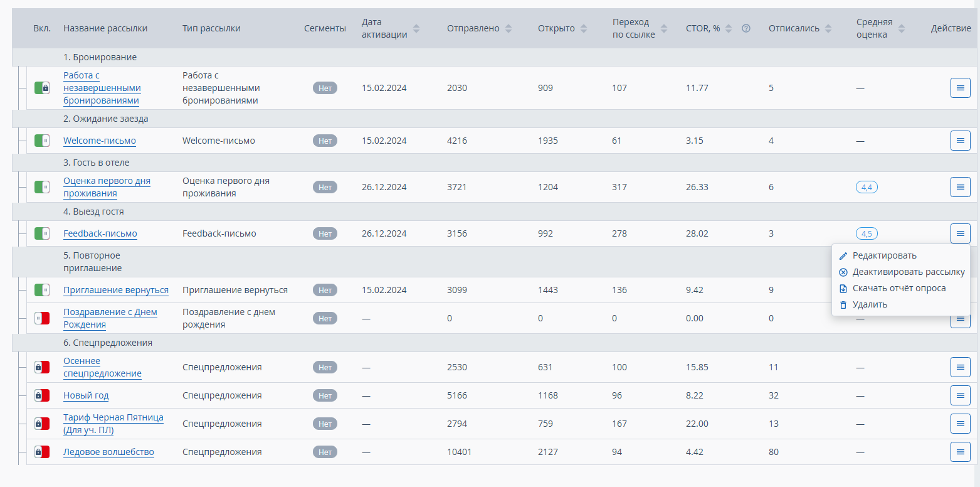
Task: Click the circle-x icon beside Деактивировать рассылку
Action: pyautogui.click(x=843, y=272)
